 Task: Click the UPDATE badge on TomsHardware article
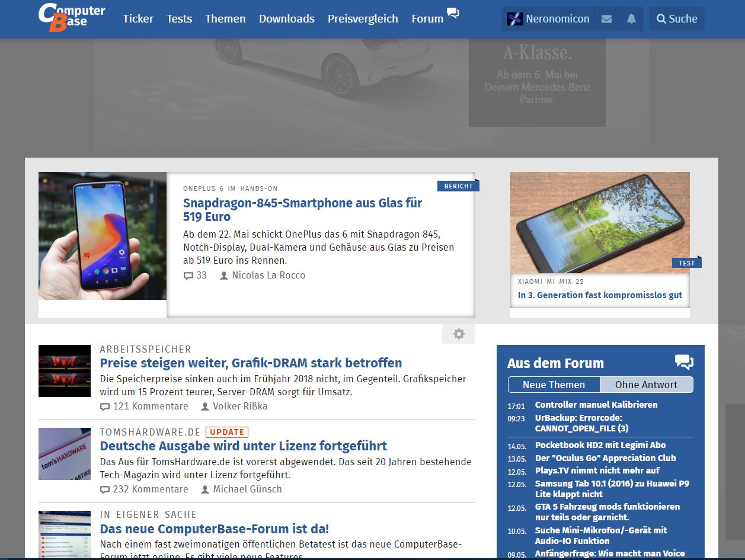227,433
